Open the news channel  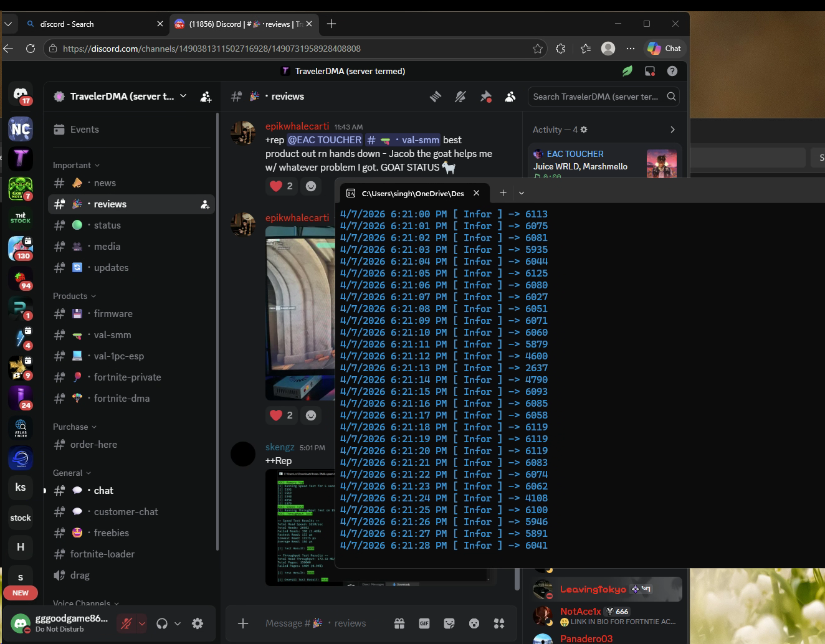[x=131, y=183]
